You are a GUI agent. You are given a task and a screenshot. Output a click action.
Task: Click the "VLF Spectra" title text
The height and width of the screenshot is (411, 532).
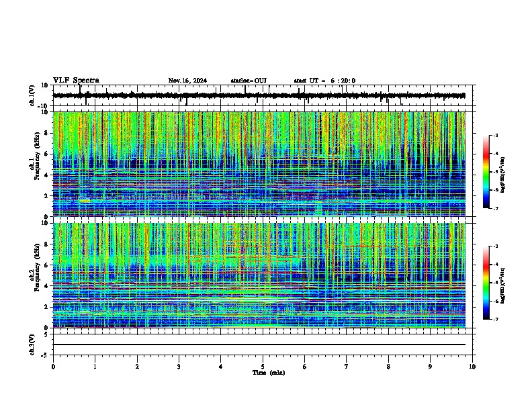(76, 81)
